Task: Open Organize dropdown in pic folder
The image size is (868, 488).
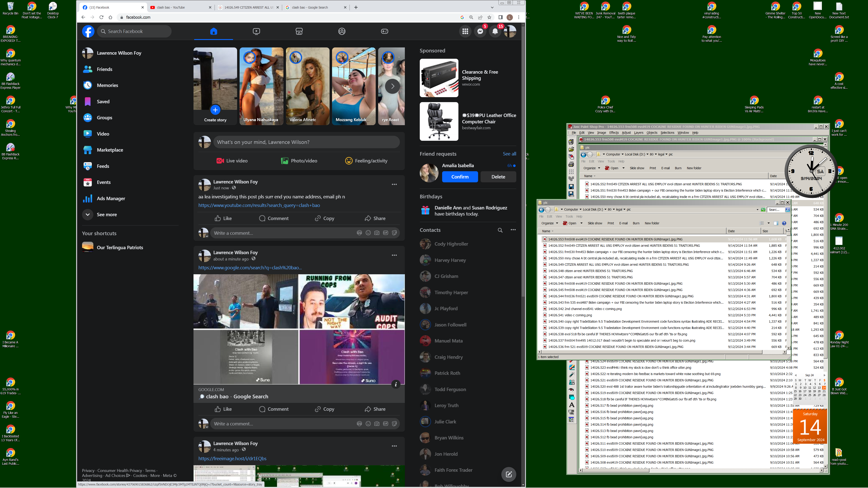Action: 550,223
